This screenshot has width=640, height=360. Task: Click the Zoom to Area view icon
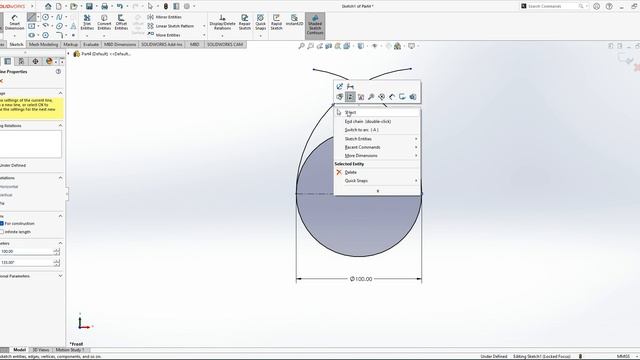coord(311,46)
